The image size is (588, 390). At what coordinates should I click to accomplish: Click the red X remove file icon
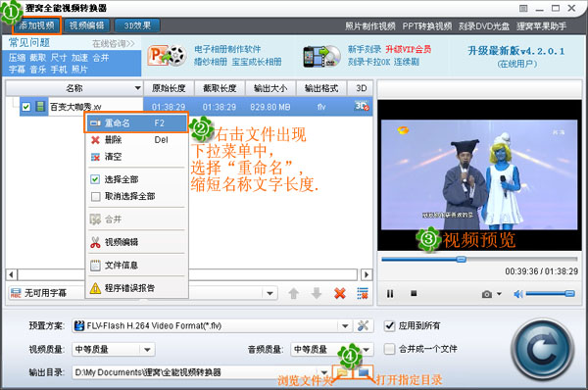click(340, 293)
